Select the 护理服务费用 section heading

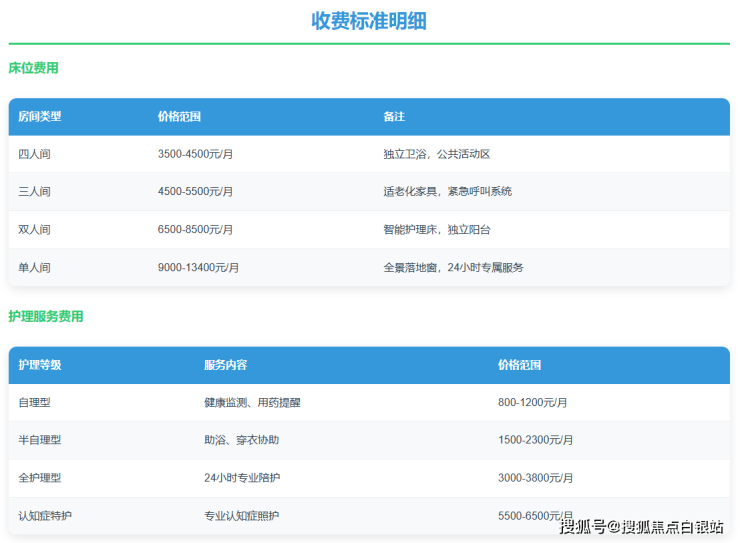click(x=45, y=316)
